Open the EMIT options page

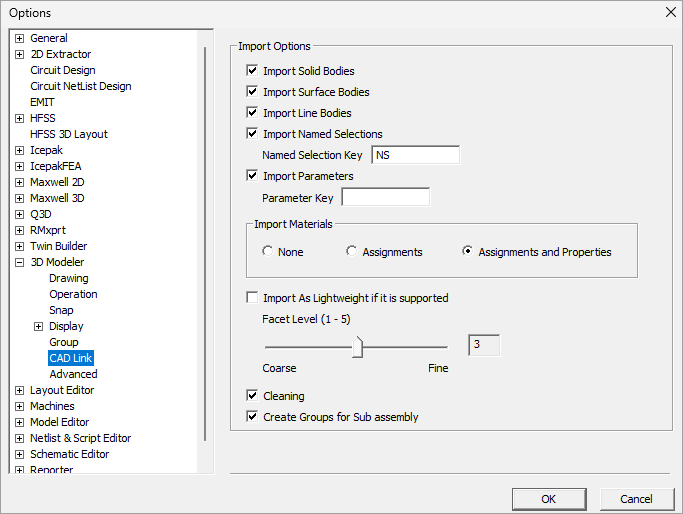pyautogui.click(x=42, y=102)
